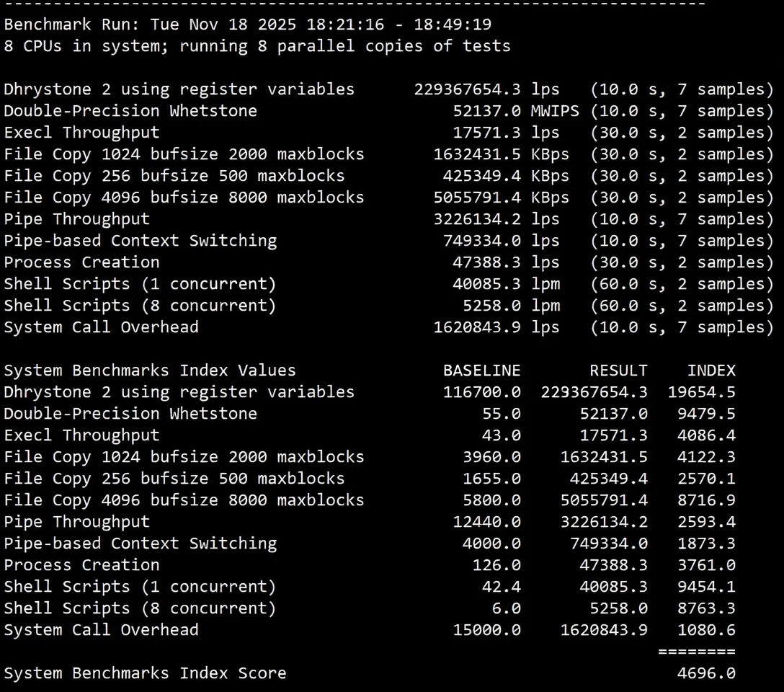The image size is (784, 692).
Task: Select the Double-Precision Whetstone row
Action: coord(130,110)
